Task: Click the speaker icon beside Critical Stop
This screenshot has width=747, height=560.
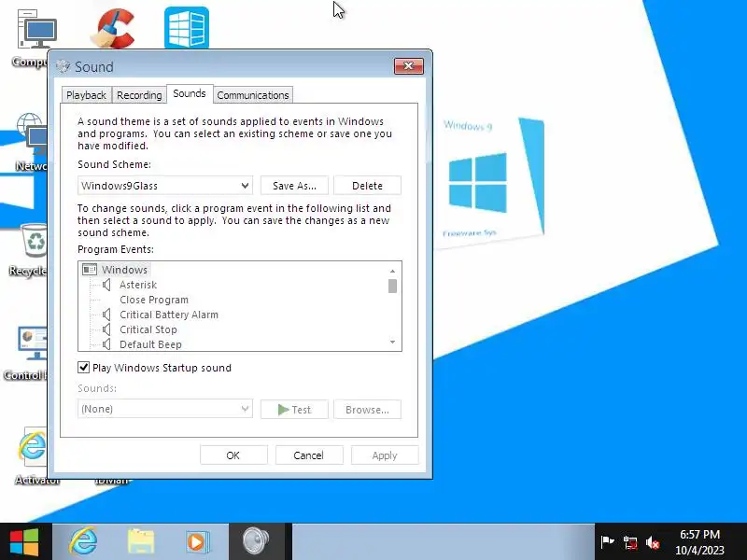Action: (x=106, y=329)
